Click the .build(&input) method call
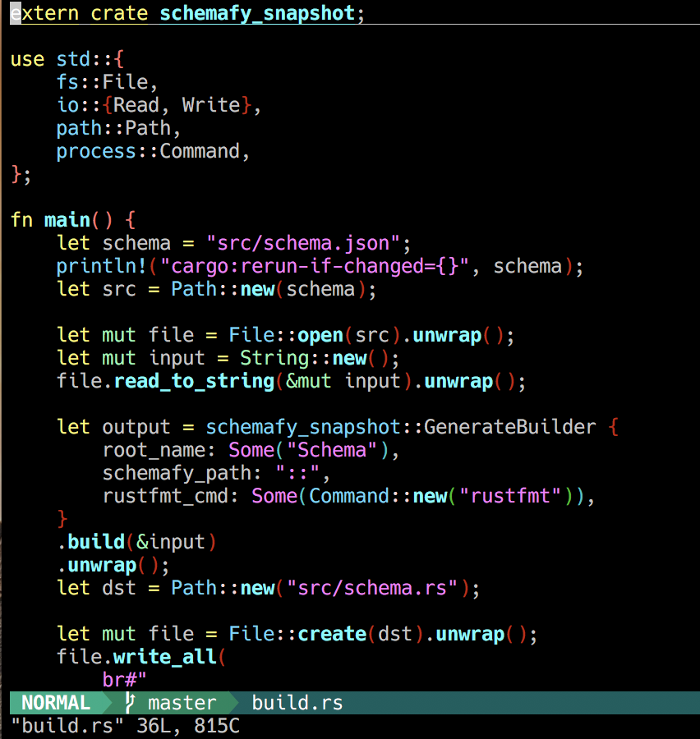The image size is (700, 739). [136, 542]
